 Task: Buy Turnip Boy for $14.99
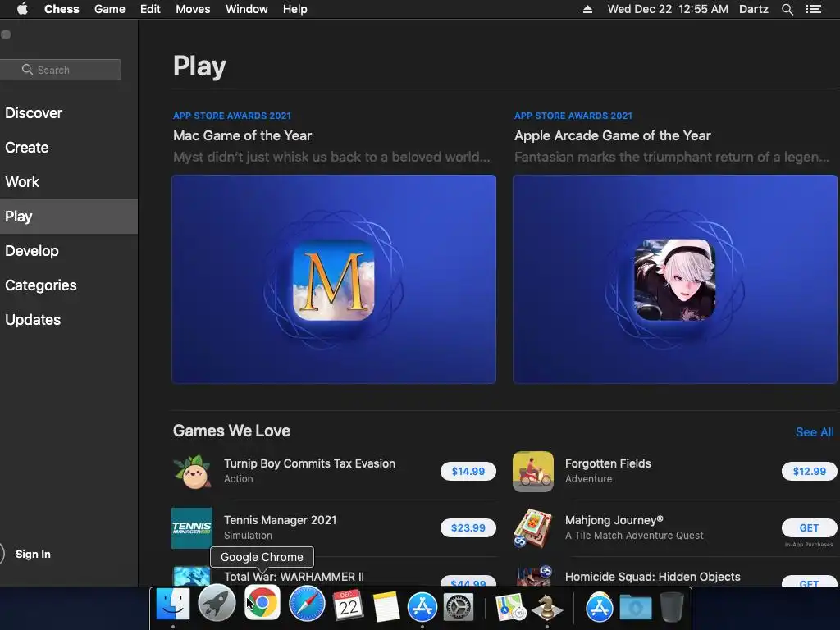click(x=468, y=472)
